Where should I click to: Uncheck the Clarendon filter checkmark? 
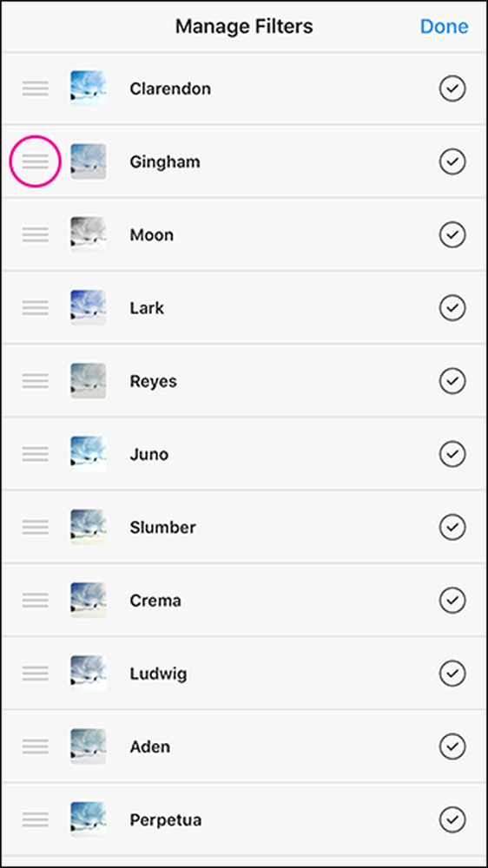pos(452,89)
